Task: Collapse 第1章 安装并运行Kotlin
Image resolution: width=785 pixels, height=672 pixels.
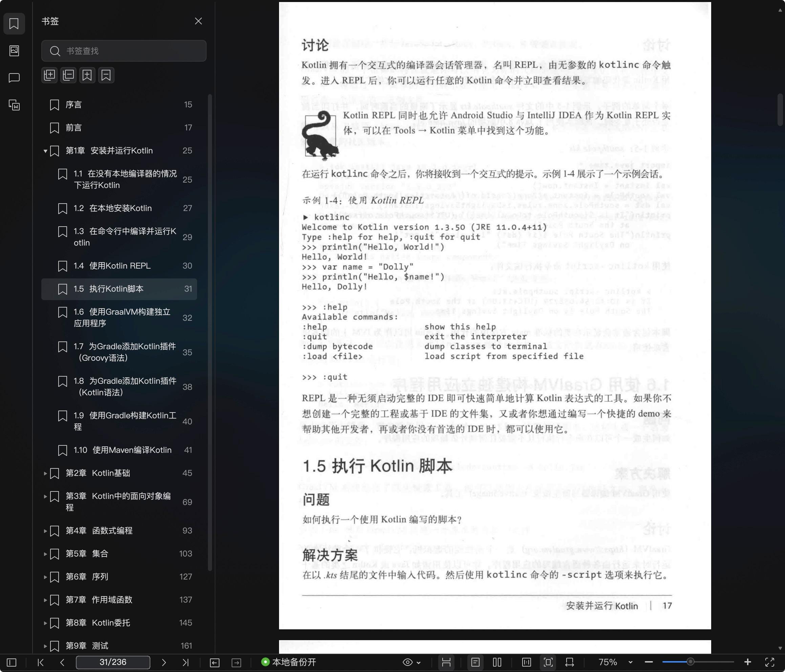Action: (45, 151)
